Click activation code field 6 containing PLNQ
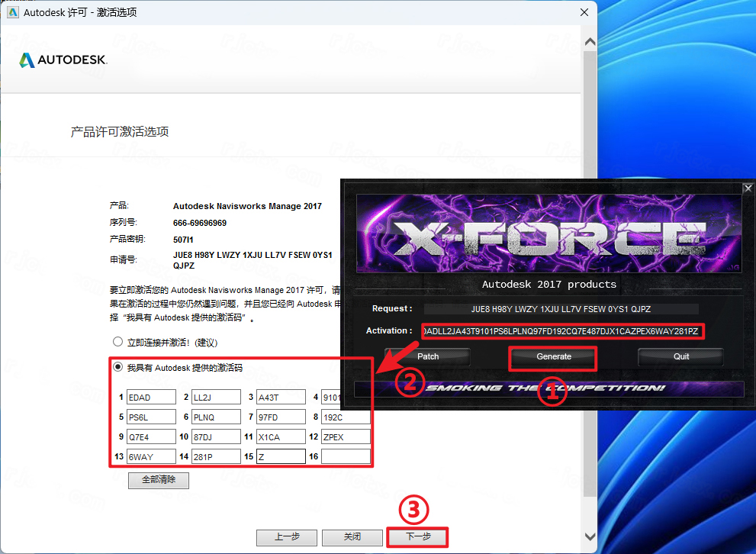The width and height of the screenshot is (756, 554). (x=216, y=417)
